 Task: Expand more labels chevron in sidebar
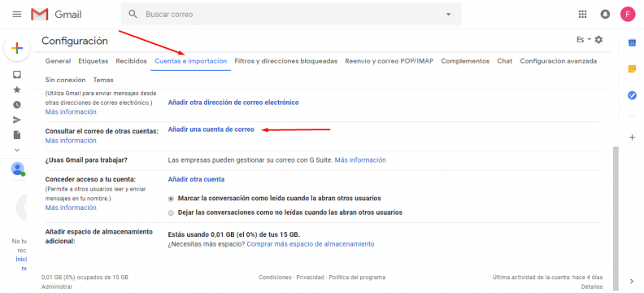click(17, 150)
